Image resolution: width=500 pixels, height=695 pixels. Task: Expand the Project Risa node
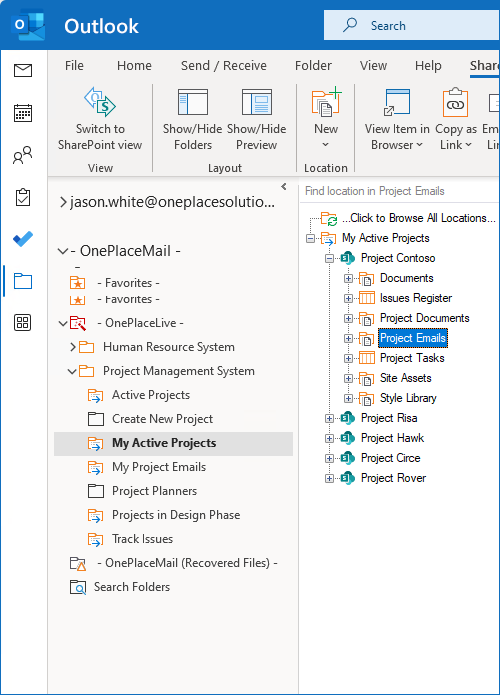[329, 418]
